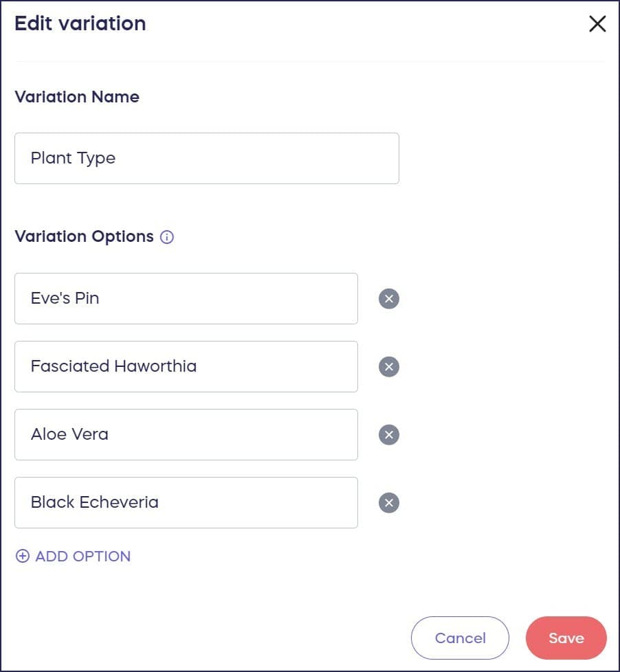620x672 pixels.
Task: Click the plus icon beside ADD OPTION
Action: 23,557
